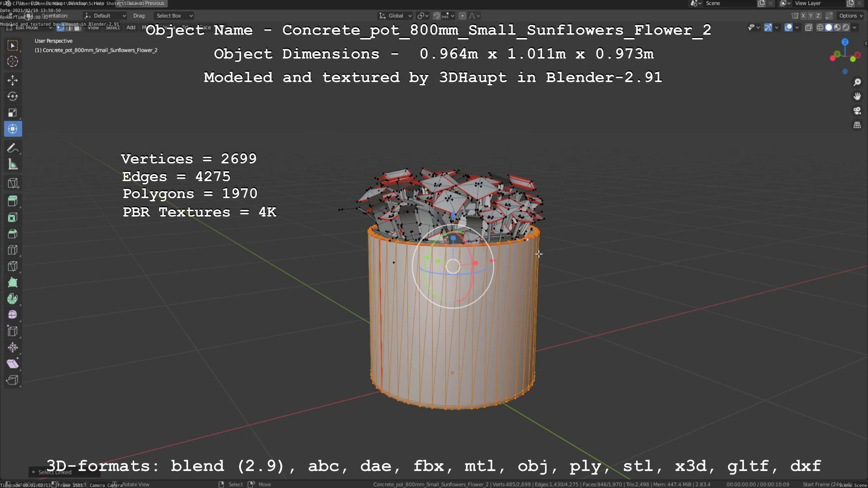Select the Move tool
The width and height of the screenshot is (868, 488).
(x=13, y=80)
